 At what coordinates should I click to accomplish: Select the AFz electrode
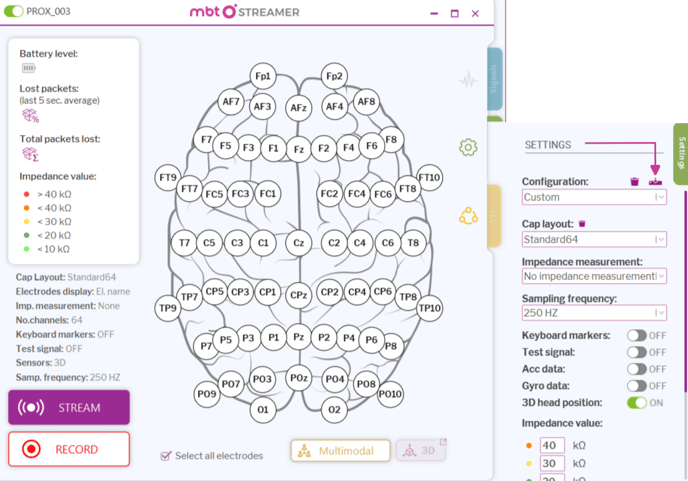click(x=298, y=108)
